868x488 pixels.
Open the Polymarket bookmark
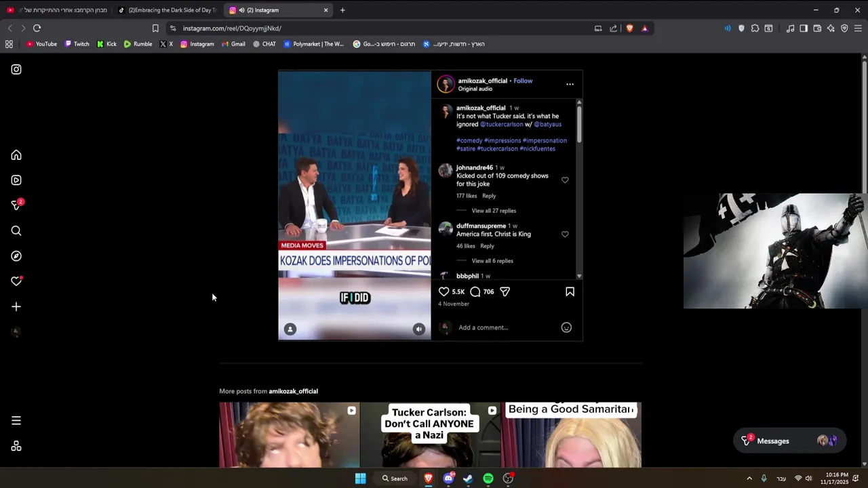click(x=314, y=44)
